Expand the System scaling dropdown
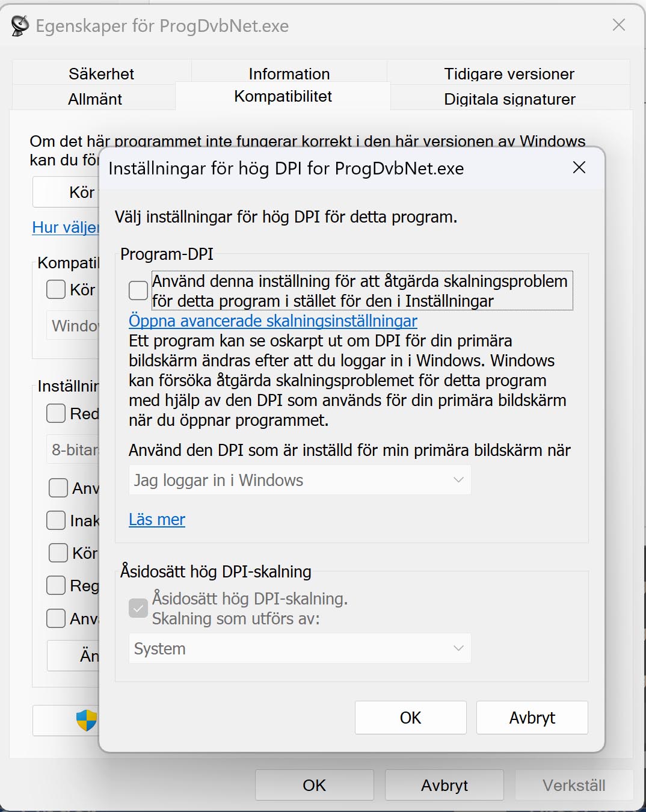Image resolution: width=646 pixels, height=812 pixels. [300, 648]
